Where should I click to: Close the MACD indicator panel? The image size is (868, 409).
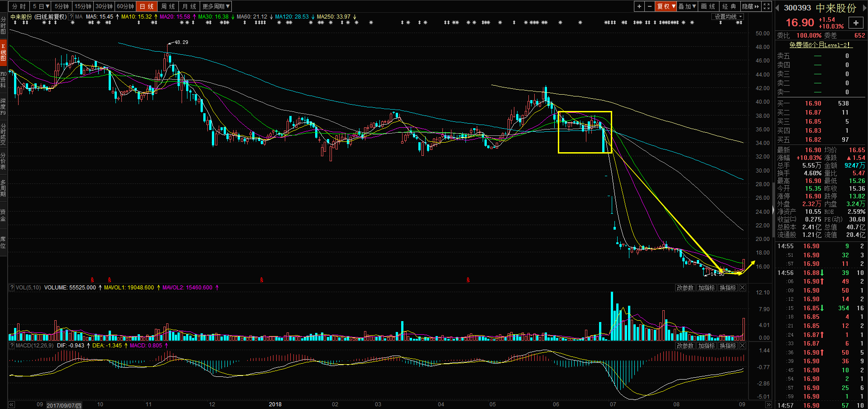coord(743,346)
